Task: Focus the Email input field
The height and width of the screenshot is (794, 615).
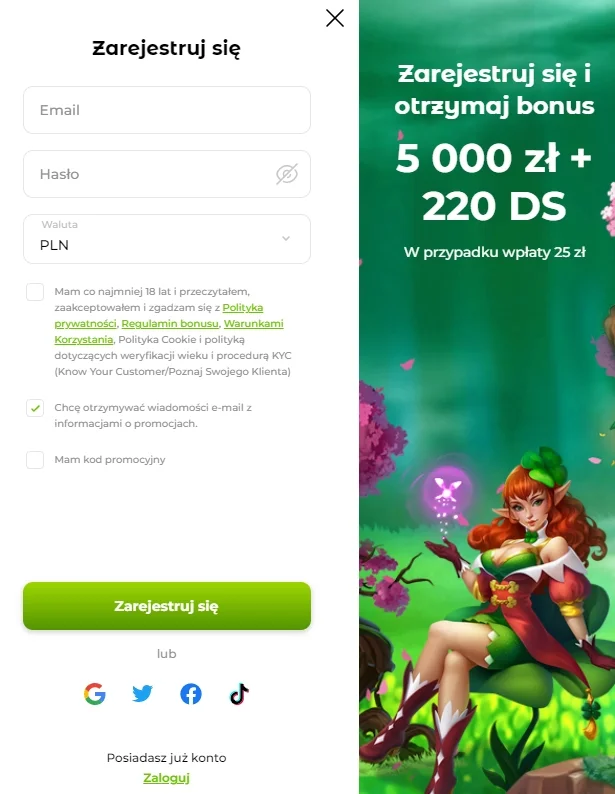Action: tap(167, 110)
